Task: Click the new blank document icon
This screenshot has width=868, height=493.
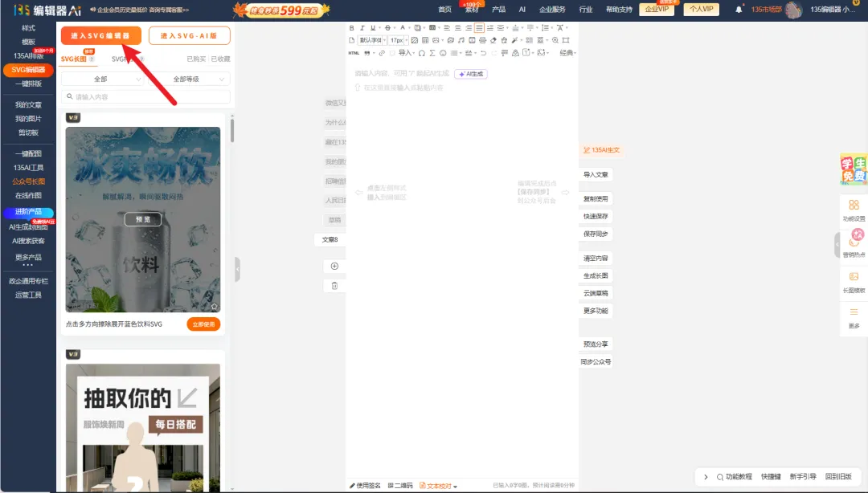Action: pyautogui.click(x=351, y=40)
